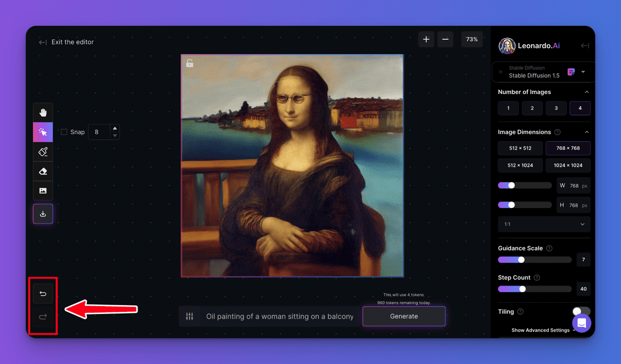The image size is (621, 364).
Task: Click the Snap value input field
Action: pos(100,132)
